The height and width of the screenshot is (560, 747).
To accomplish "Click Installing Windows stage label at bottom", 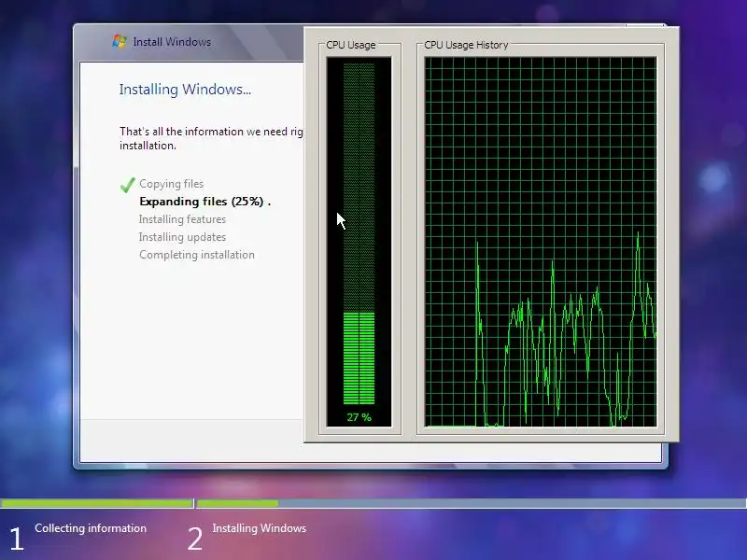I will coord(260,528).
